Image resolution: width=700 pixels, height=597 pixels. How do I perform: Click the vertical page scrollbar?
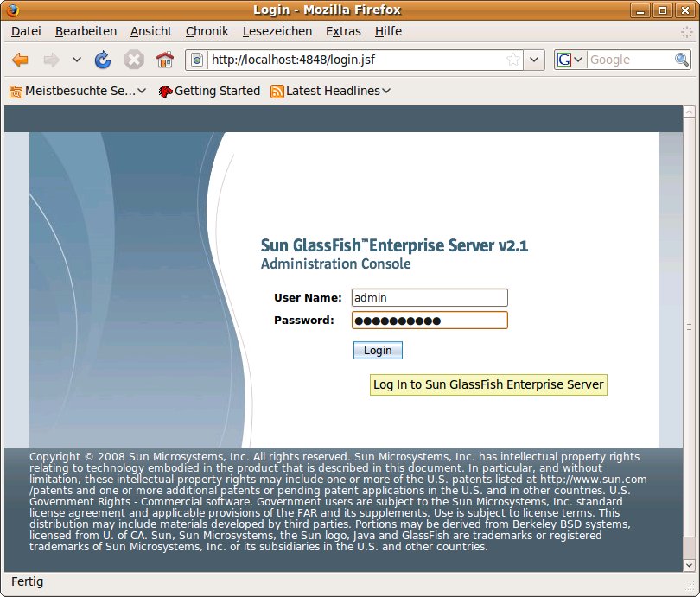pyautogui.click(x=688, y=328)
